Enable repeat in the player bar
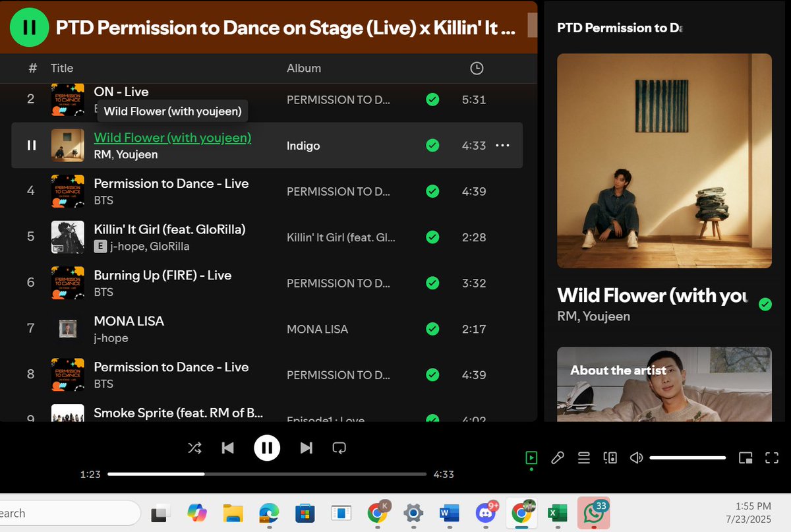Screen dimensions: 791x532 pos(339,448)
